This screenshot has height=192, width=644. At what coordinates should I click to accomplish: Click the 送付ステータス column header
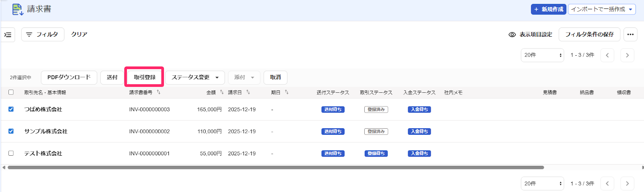[x=333, y=92]
